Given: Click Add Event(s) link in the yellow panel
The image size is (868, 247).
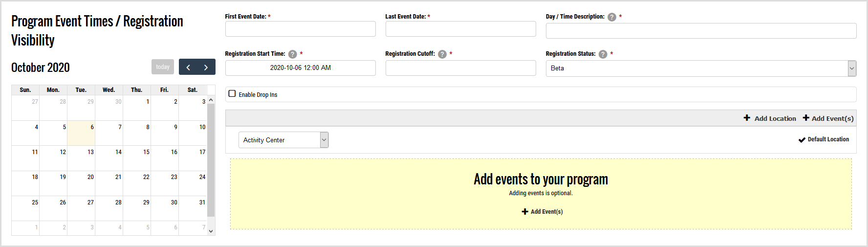Looking at the screenshot, I should [542, 212].
